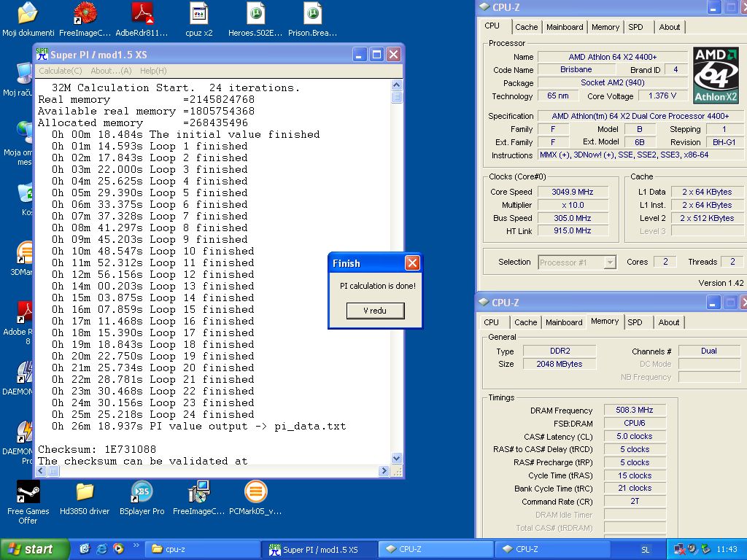747x560 pixels.
Task: Switch to second CPU-Z taskbar button
Action: (553, 549)
